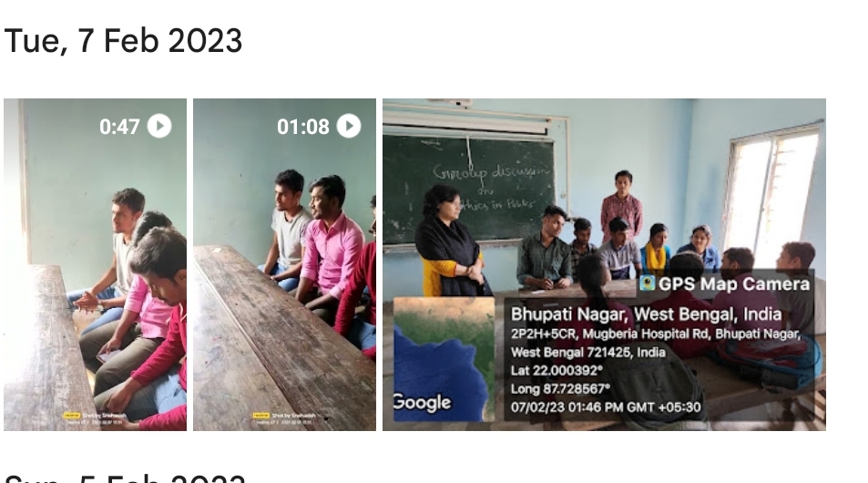This screenshot has height=483, width=868.
Task: Click the Bhupati Nagar, West Bengal, India text
Action: point(646,314)
